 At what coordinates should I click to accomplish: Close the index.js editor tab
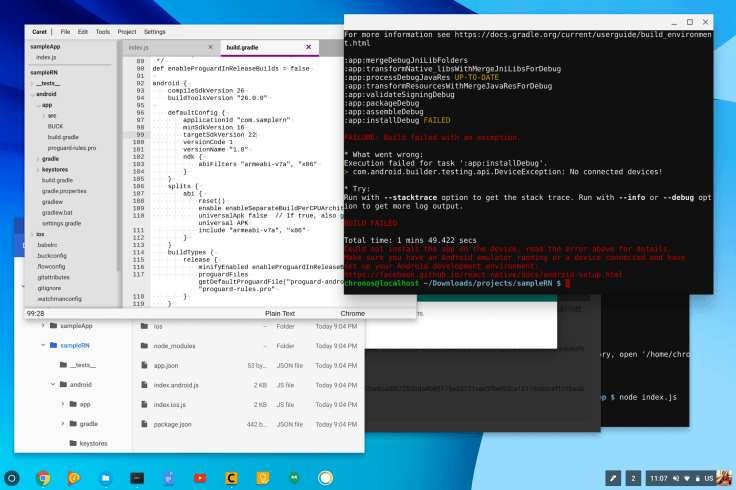click(x=211, y=46)
